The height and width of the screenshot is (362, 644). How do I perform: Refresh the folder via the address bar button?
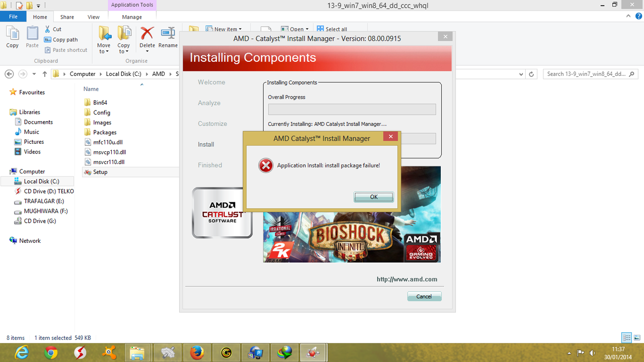pos(532,74)
